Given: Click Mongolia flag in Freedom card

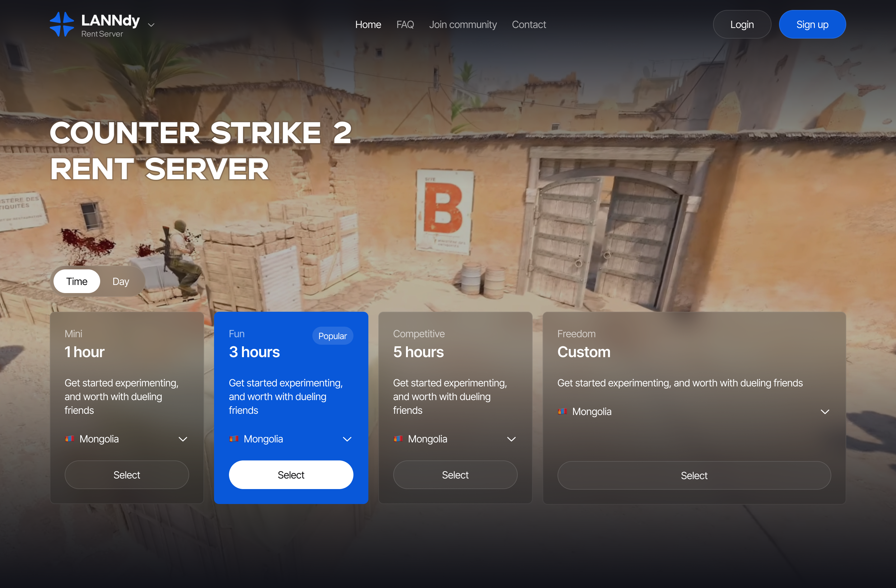Looking at the screenshot, I should [562, 412].
